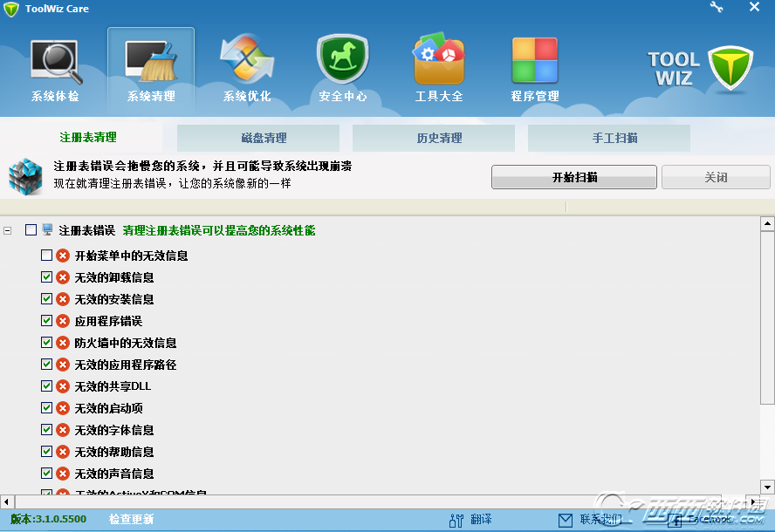Click the red error icon for 无效的帮助信息
775x532 pixels.
63,452
